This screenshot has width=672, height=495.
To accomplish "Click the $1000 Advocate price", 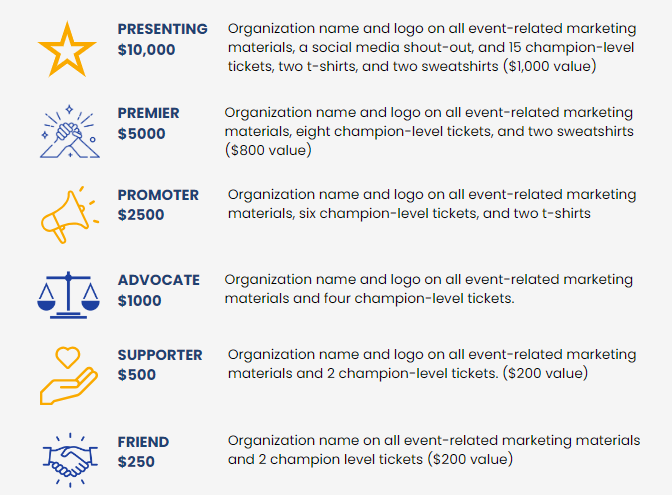I will 139,300.
